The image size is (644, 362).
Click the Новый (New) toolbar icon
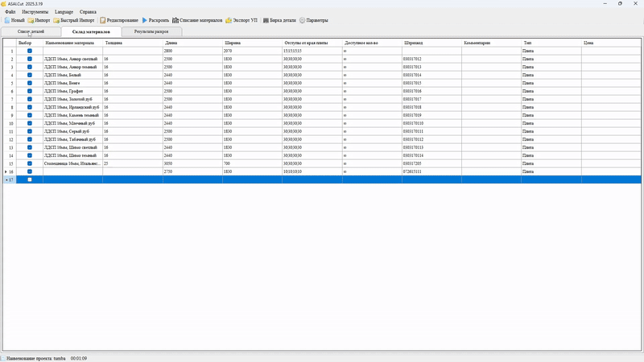7,20
